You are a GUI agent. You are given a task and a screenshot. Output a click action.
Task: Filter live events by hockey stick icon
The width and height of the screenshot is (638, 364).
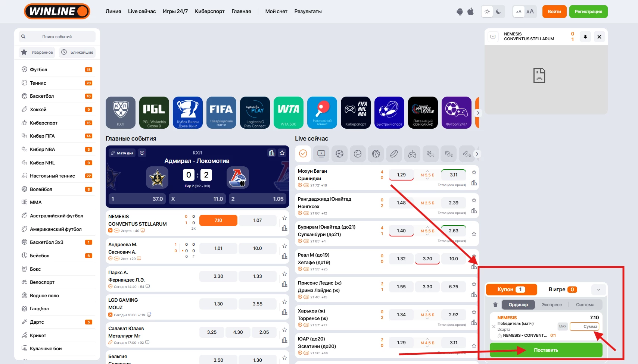tap(394, 154)
